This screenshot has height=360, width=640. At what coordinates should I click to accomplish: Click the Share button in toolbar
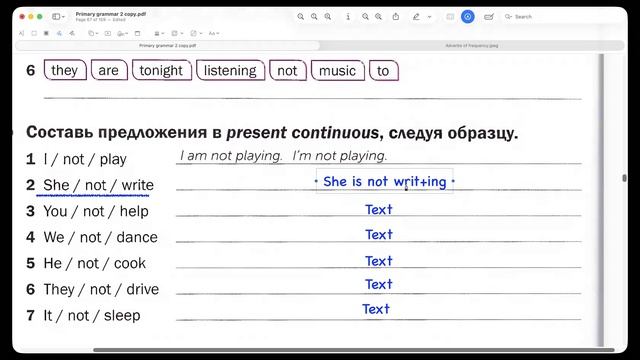pos(396,17)
